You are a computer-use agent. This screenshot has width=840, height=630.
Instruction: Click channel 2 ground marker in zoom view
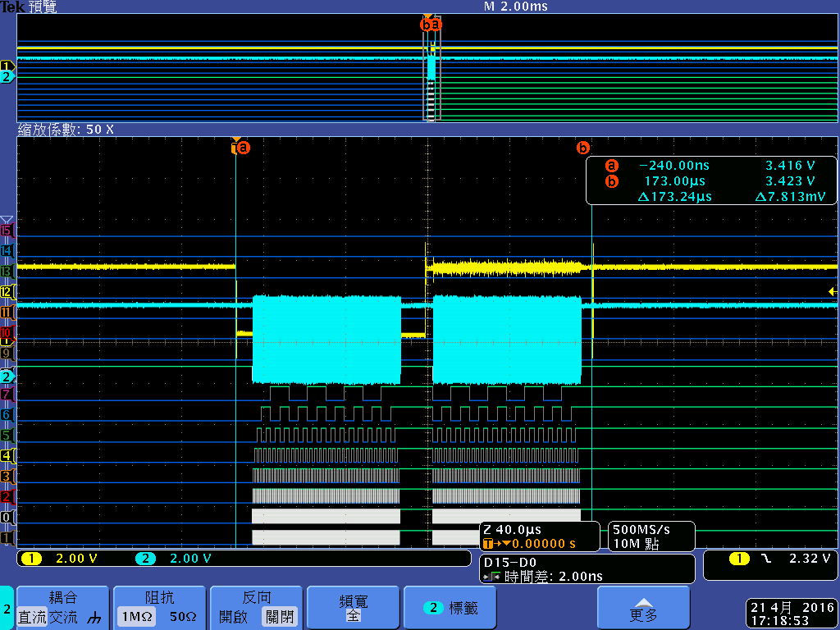[x=7, y=377]
